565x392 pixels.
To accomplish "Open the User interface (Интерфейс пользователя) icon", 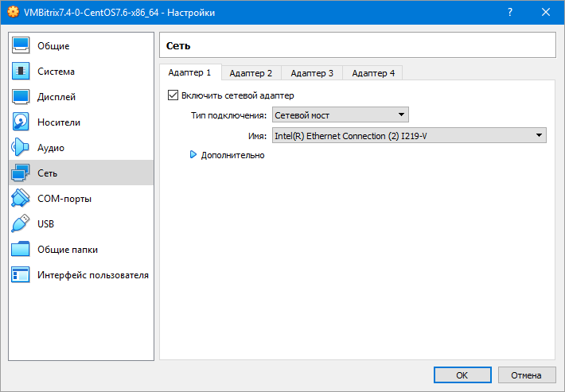I will tap(21, 275).
